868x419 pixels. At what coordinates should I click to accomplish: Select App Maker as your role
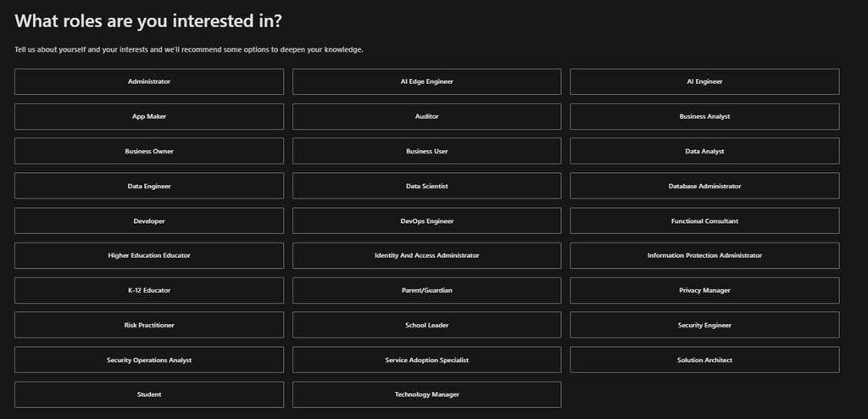pos(149,116)
